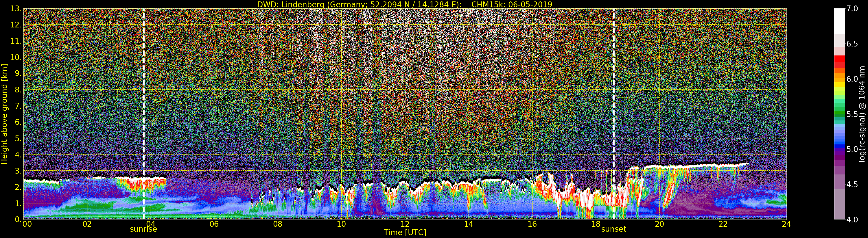Click the "4.5" colorbar tick value

[x=852, y=185]
